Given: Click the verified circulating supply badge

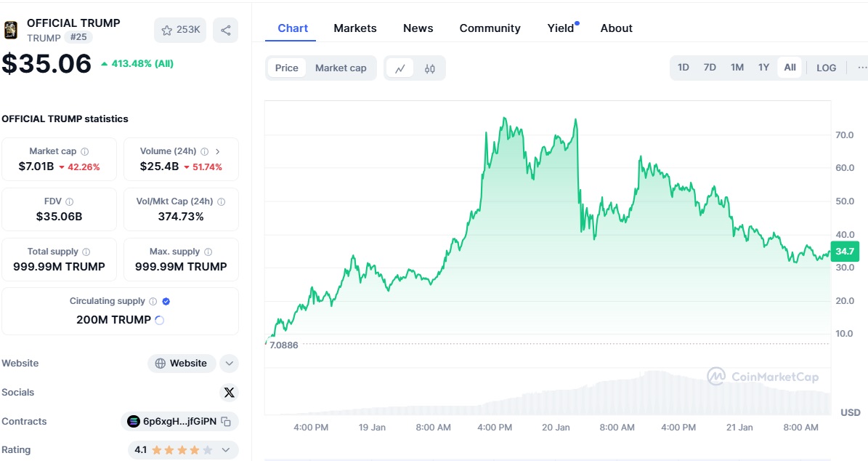Looking at the screenshot, I should pyautogui.click(x=166, y=302).
